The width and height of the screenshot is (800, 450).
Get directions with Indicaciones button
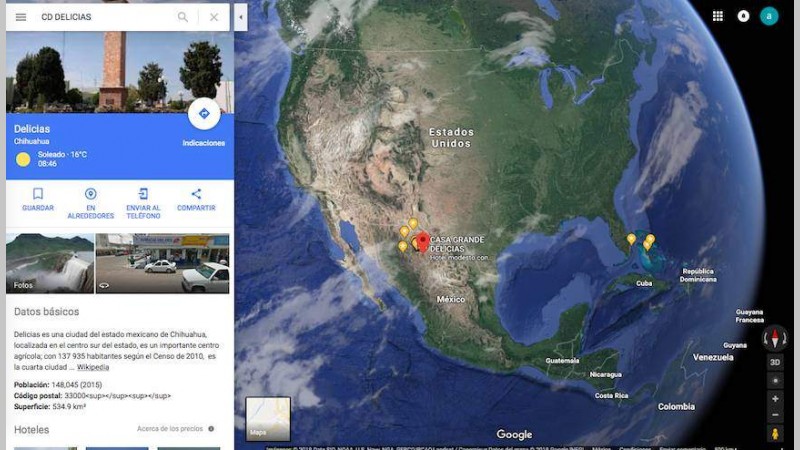(204, 114)
